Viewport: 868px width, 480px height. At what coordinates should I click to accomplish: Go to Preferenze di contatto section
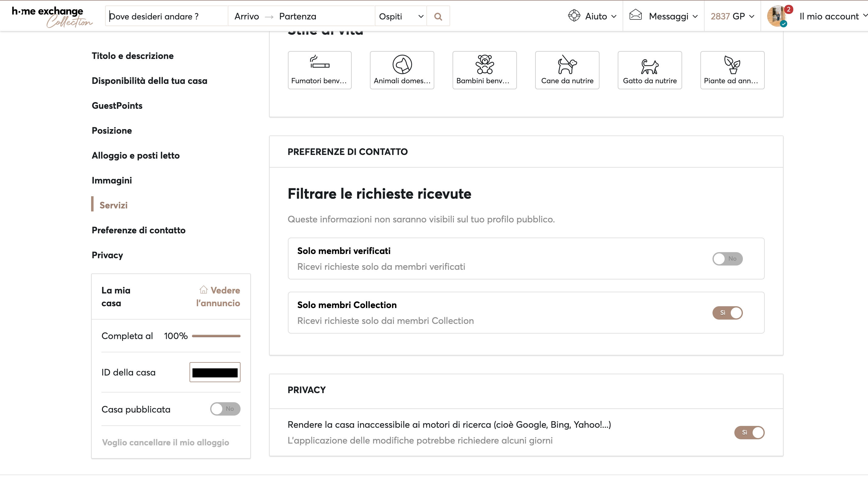[x=138, y=230]
